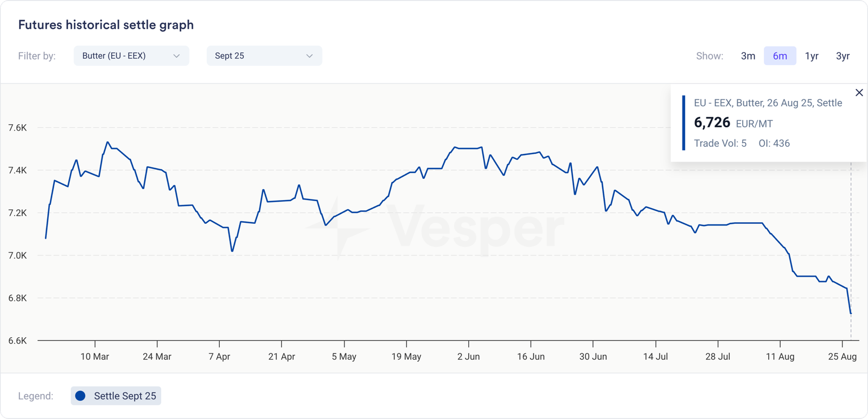Image resolution: width=868 pixels, height=419 pixels.
Task: Expand the Sept 25 contract dropdown
Action: 264,56
